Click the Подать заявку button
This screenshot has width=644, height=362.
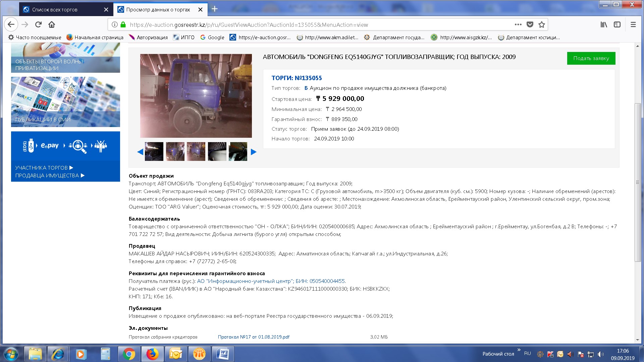coord(591,58)
